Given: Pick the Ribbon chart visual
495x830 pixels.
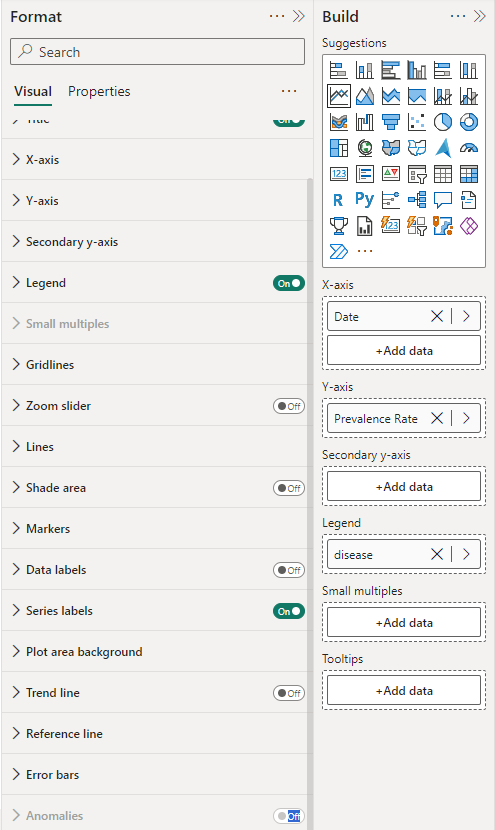Looking at the screenshot, I should pos(338,122).
